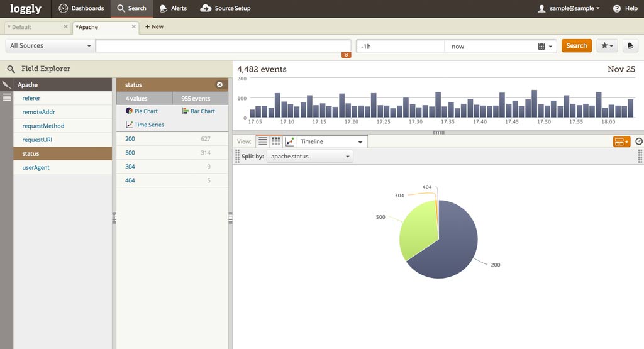Switch to the event list view
This screenshot has height=349, width=644.
(263, 142)
